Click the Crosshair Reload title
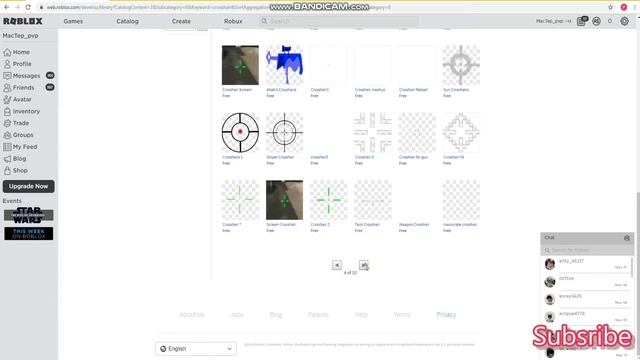This screenshot has width=640, height=360. click(x=413, y=90)
